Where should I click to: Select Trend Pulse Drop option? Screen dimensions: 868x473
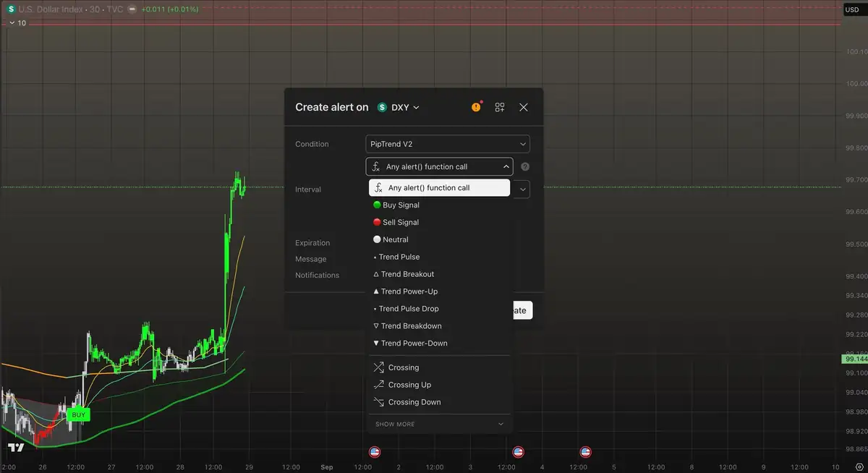point(439,309)
